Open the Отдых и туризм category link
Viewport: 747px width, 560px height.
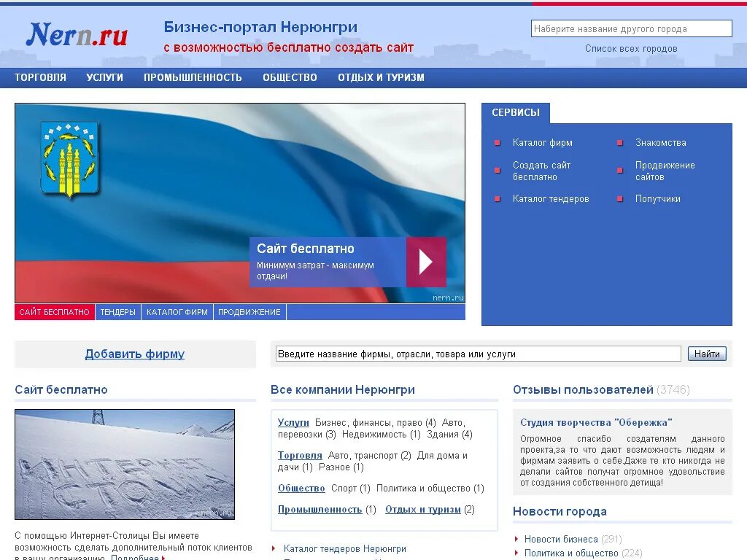click(x=423, y=509)
